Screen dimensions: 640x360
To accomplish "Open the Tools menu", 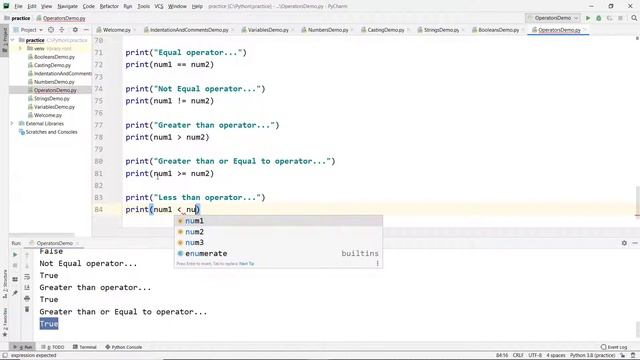I will 143,6.
